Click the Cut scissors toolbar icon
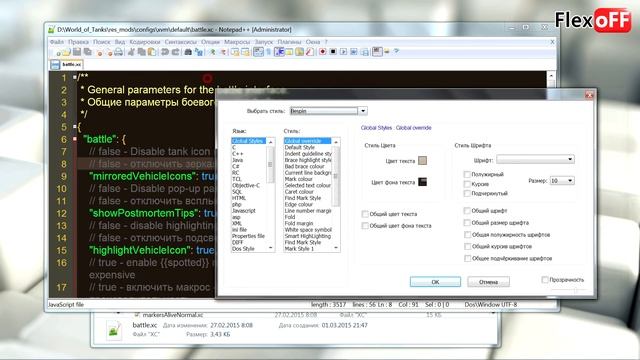This screenshot has width=640, height=360. [131, 52]
